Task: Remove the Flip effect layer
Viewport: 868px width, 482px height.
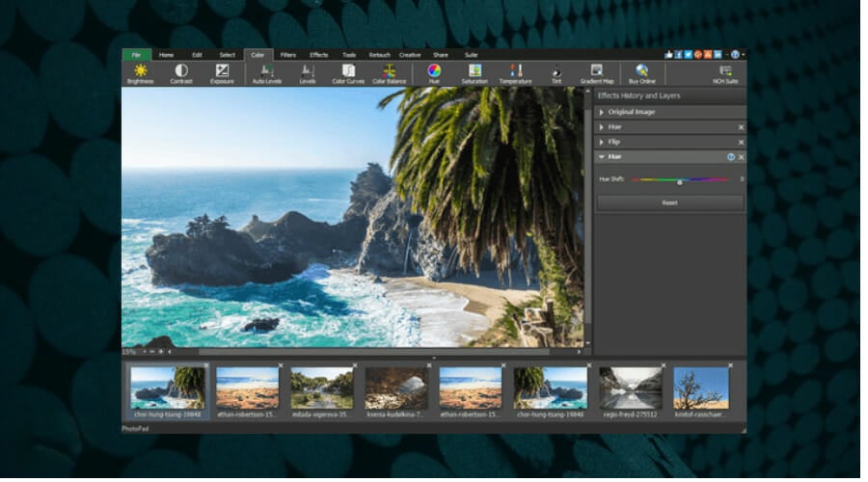Action: pos(741,142)
